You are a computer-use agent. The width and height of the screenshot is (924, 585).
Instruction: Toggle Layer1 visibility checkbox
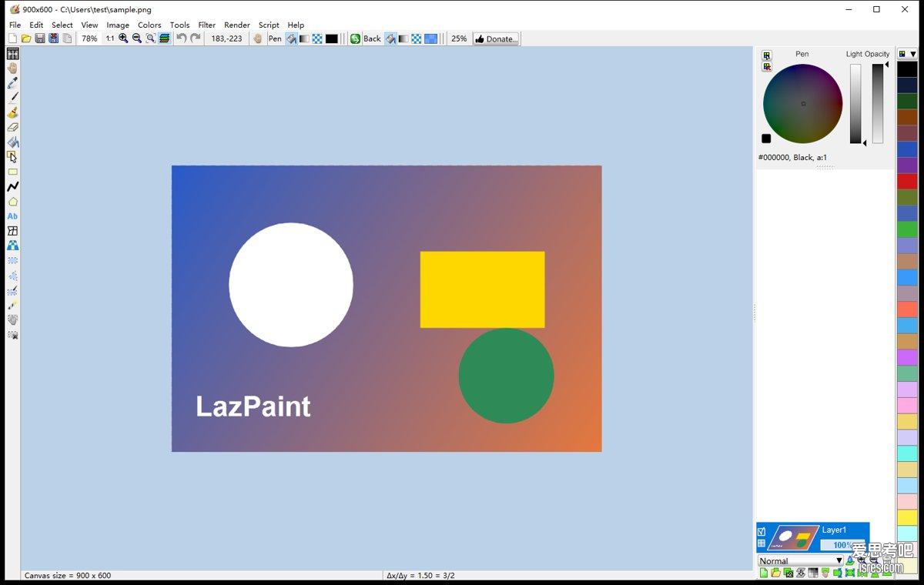762,531
